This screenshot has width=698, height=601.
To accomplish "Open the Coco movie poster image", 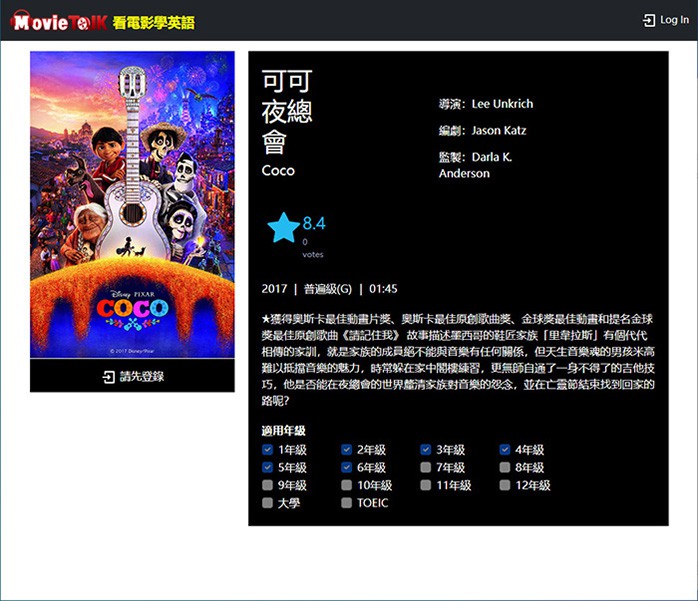I will click(132, 204).
